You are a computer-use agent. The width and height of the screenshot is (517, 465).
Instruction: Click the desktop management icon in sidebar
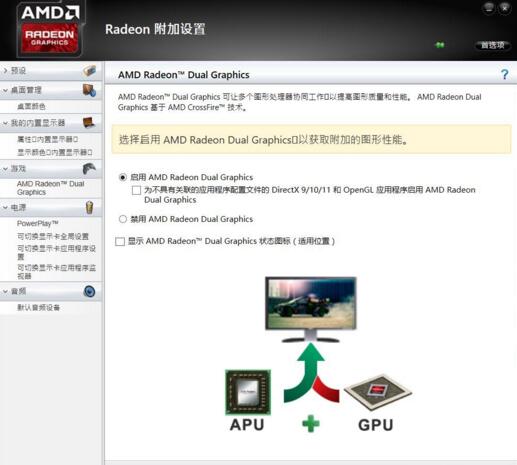[89, 90]
